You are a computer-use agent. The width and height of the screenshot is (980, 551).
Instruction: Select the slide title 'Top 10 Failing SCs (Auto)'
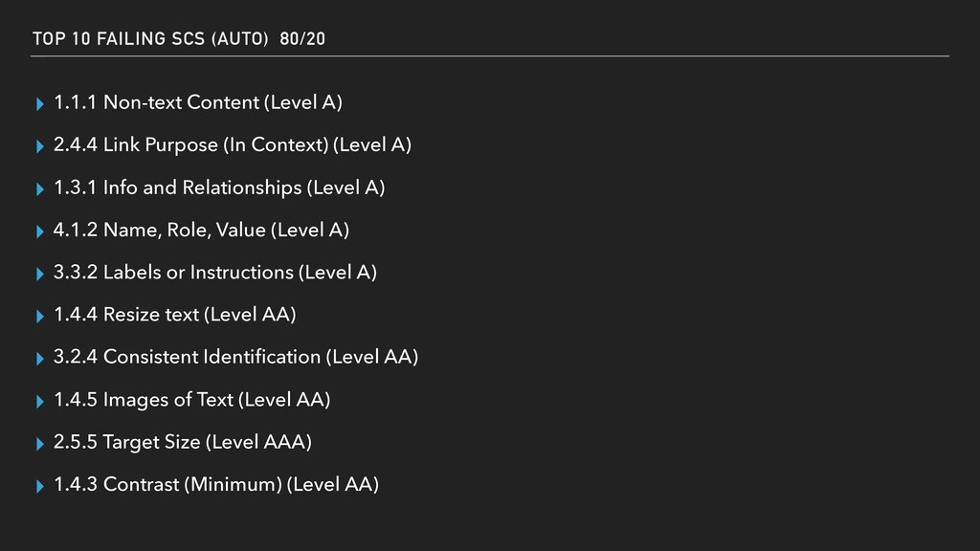click(x=150, y=38)
